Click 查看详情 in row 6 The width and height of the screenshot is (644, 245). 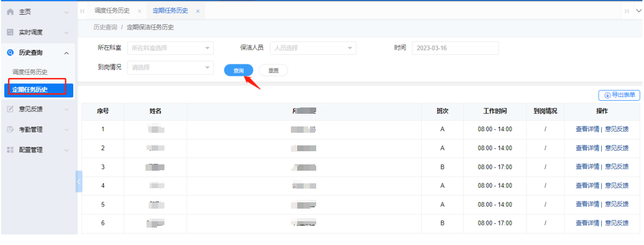click(x=587, y=223)
